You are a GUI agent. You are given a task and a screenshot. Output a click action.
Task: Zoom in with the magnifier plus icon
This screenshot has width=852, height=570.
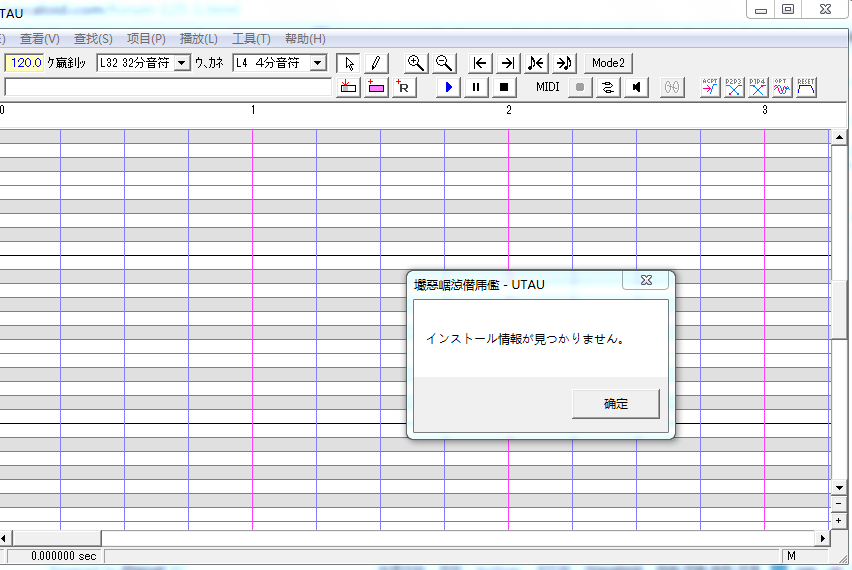coord(416,63)
